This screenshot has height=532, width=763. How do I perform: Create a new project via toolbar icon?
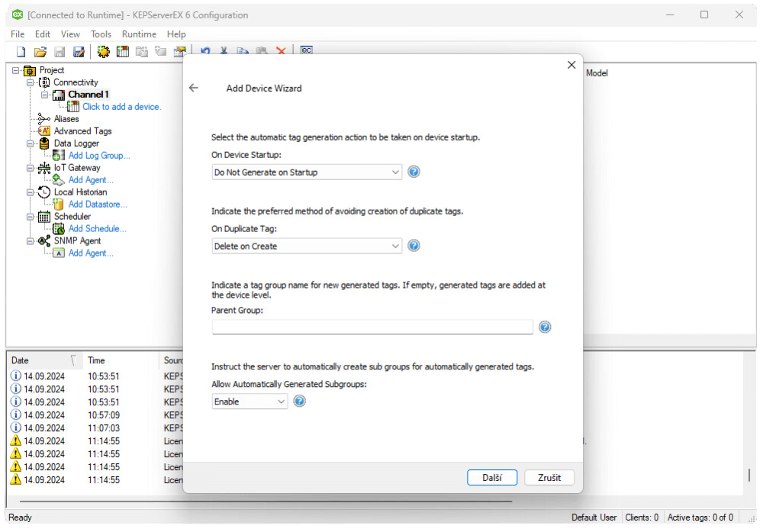tap(20, 51)
